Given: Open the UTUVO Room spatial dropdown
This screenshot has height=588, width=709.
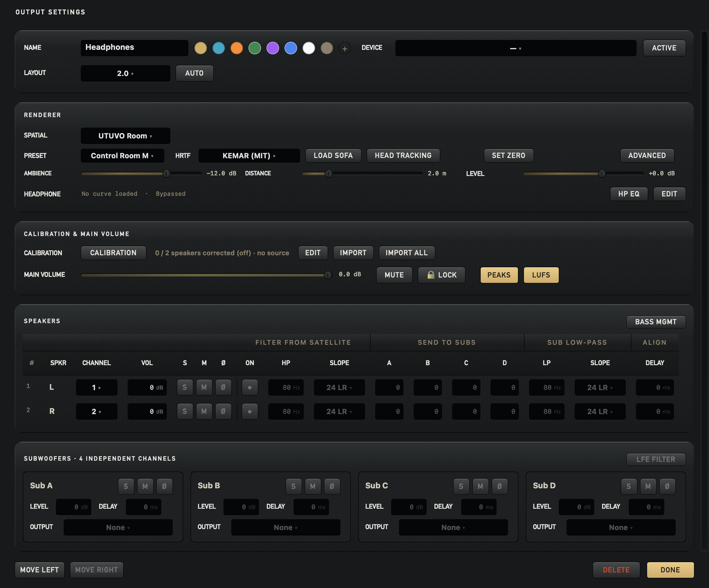Looking at the screenshot, I should pos(125,136).
